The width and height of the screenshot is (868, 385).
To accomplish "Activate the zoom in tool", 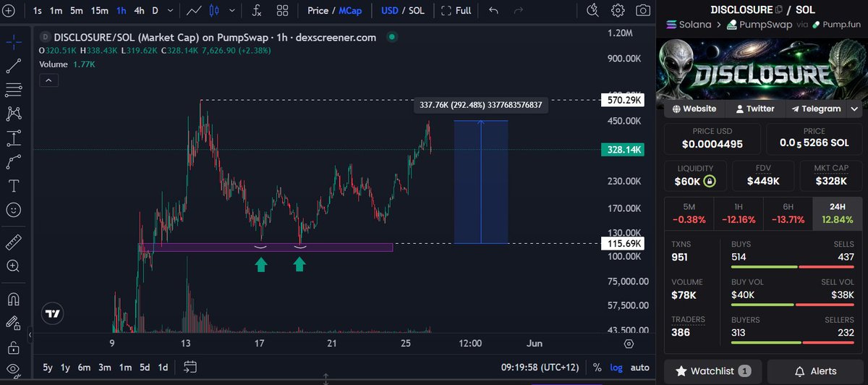I will [14, 266].
